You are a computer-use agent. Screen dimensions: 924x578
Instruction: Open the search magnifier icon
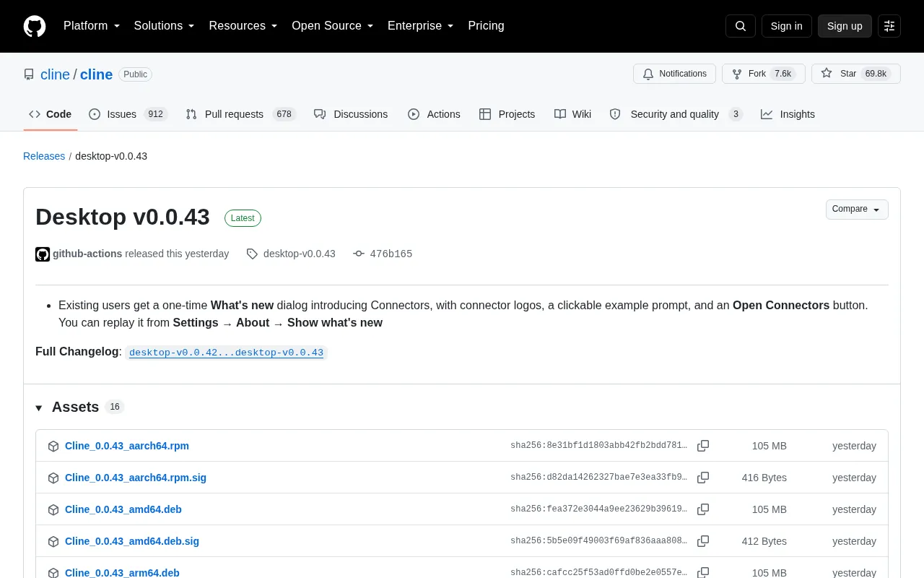point(741,26)
